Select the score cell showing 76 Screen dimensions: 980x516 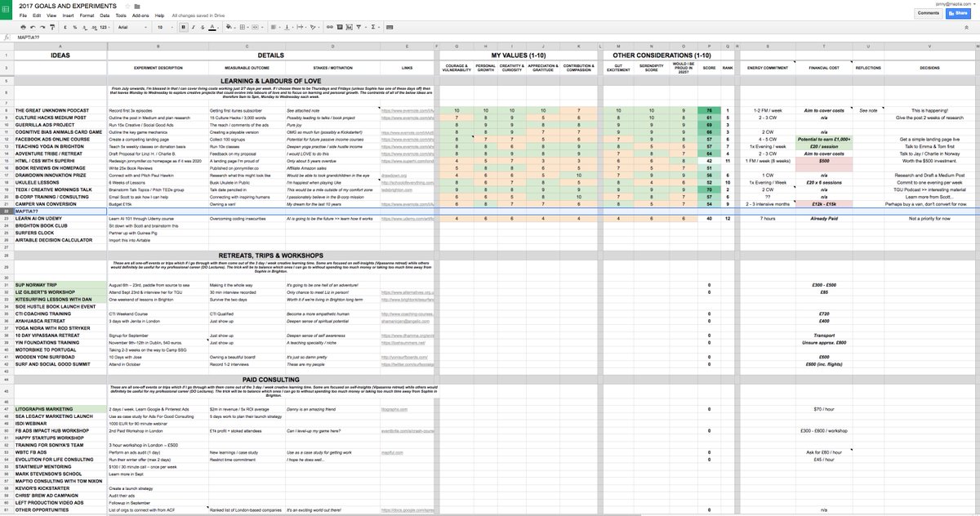click(x=709, y=109)
